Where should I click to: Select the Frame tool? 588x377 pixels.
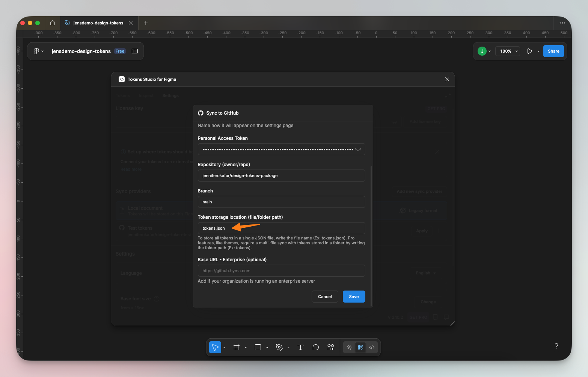click(x=237, y=347)
